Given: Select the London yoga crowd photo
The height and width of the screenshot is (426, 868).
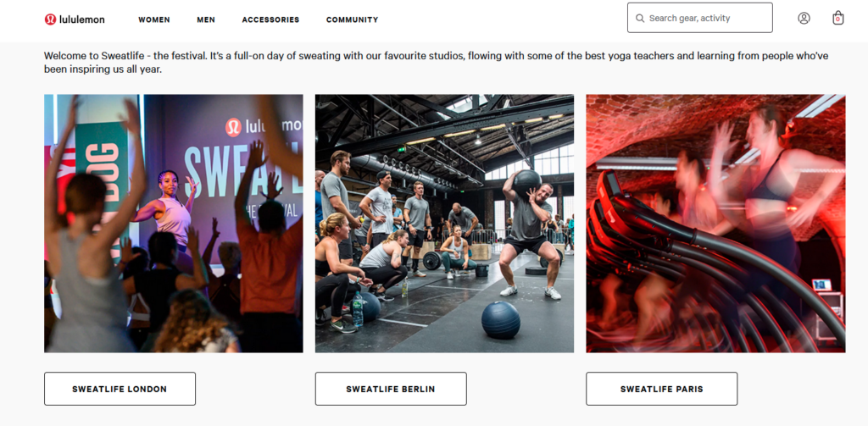Looking at the screenshot, I should pos(174,224).
